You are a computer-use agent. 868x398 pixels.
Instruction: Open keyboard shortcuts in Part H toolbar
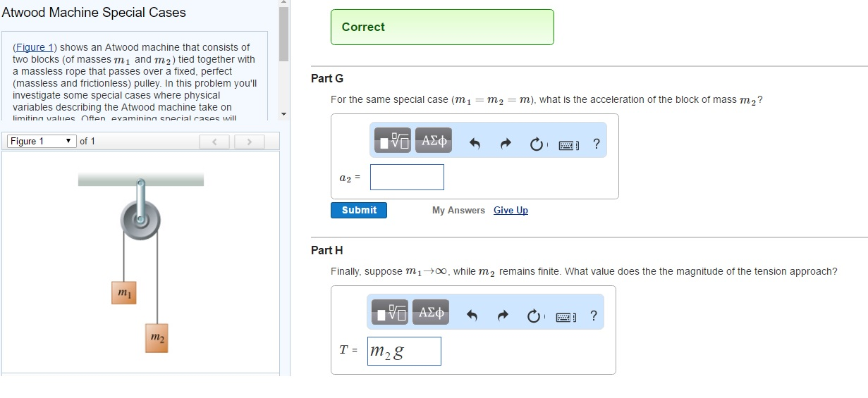tap(566, 317)
